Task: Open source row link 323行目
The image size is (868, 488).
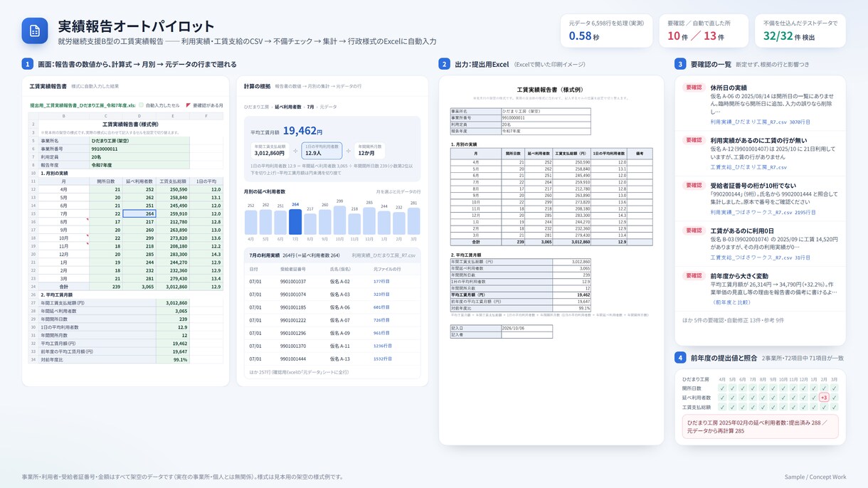Action: coord(381,294)
